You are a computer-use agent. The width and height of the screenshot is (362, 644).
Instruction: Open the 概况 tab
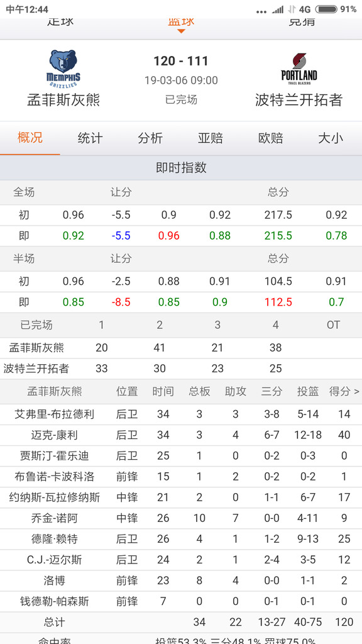click(x=30, y=138)
